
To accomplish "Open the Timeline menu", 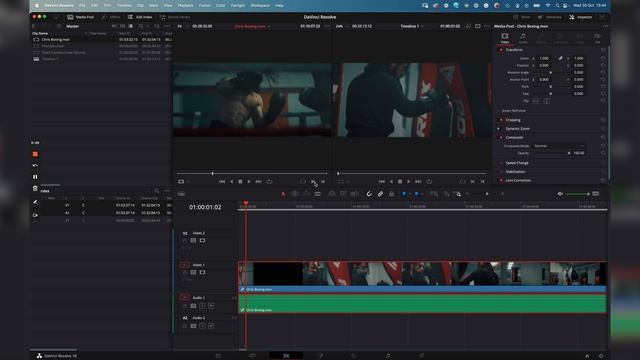I will click(x=124, y=6).
